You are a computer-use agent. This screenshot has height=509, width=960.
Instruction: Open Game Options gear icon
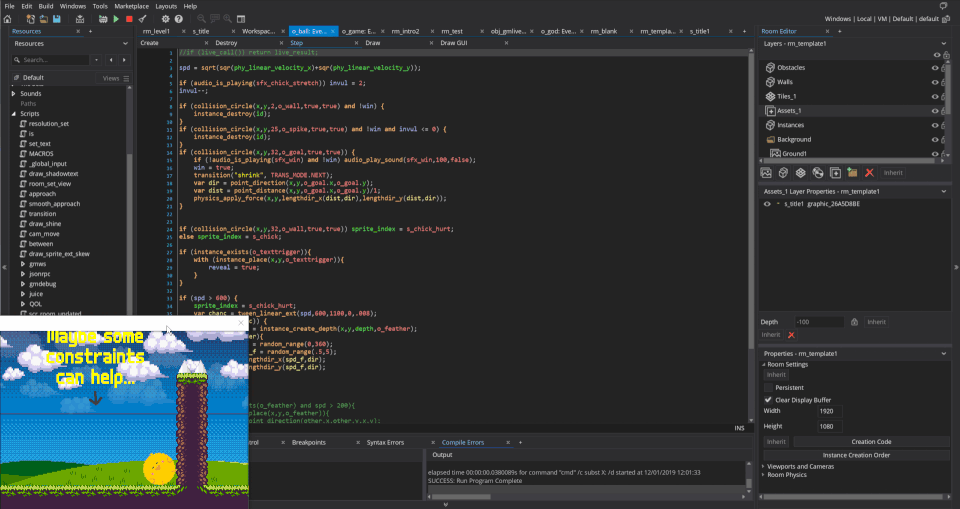(165, 19)
